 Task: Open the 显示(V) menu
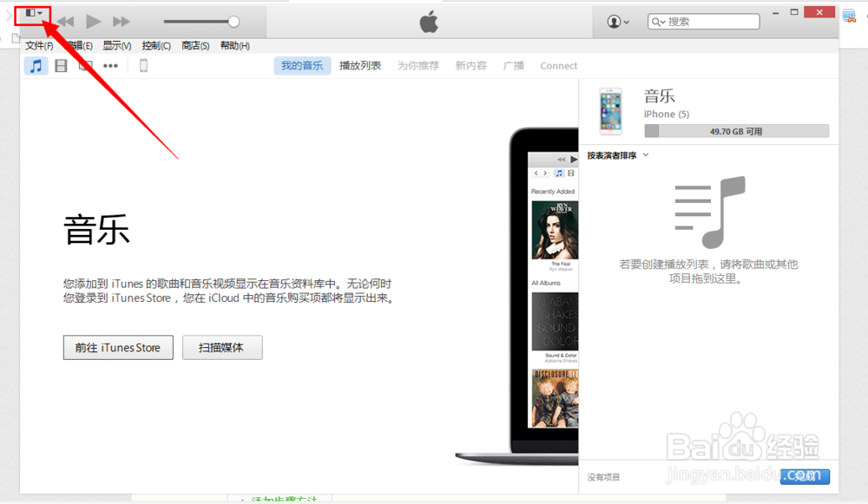[117, 45]
